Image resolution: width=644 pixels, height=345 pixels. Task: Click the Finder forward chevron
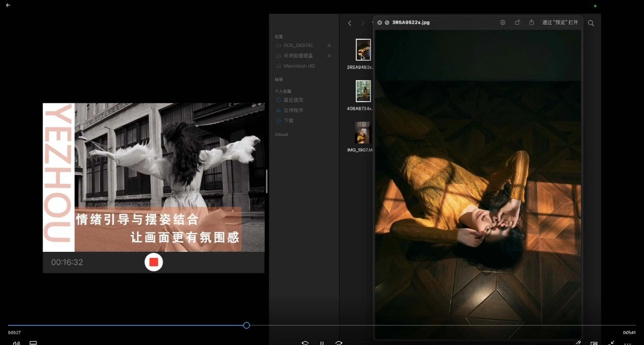point(363,23)
